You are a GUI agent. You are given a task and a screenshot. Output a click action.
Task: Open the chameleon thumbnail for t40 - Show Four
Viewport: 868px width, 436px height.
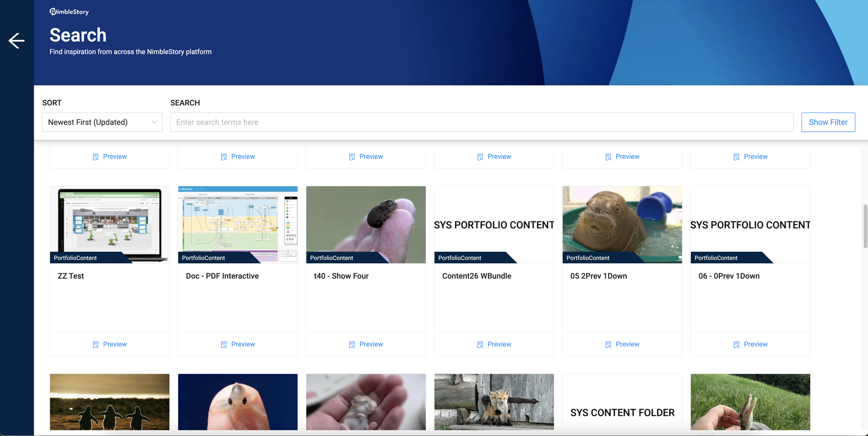366,222
